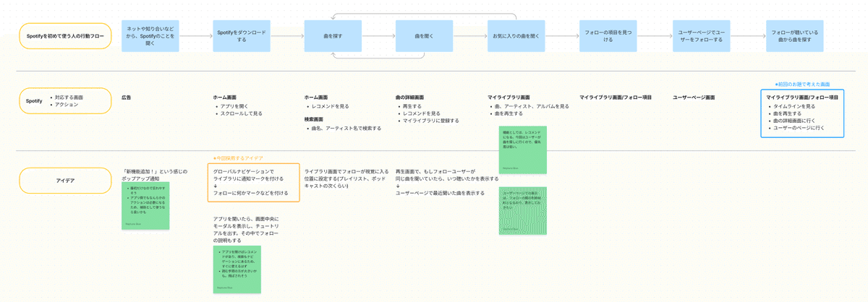Select the yellow 'アイデア' label
This screenshot has width=868, height=302.
(65, 181)
